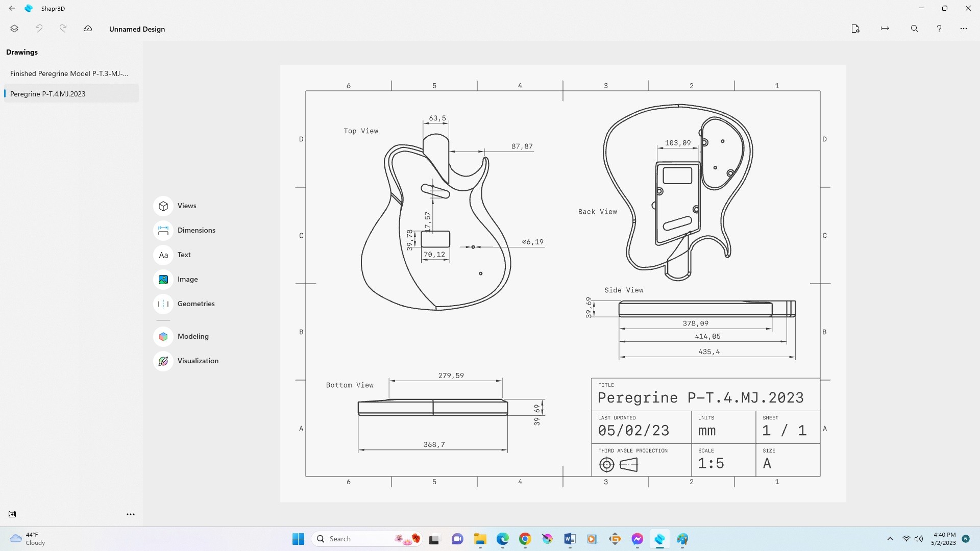Viewport: 980px width, 551px height.
Task: Click the scale value 1:5
Action: coord(711,463)
